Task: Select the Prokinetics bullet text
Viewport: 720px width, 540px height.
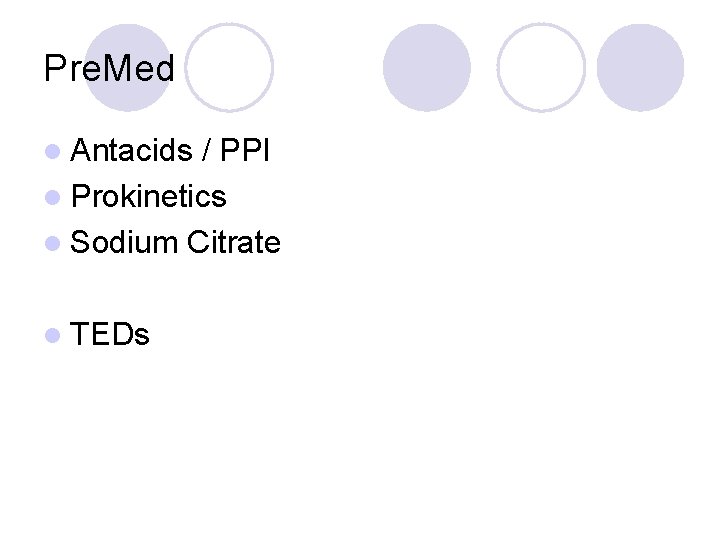Action: click(149, 197)
